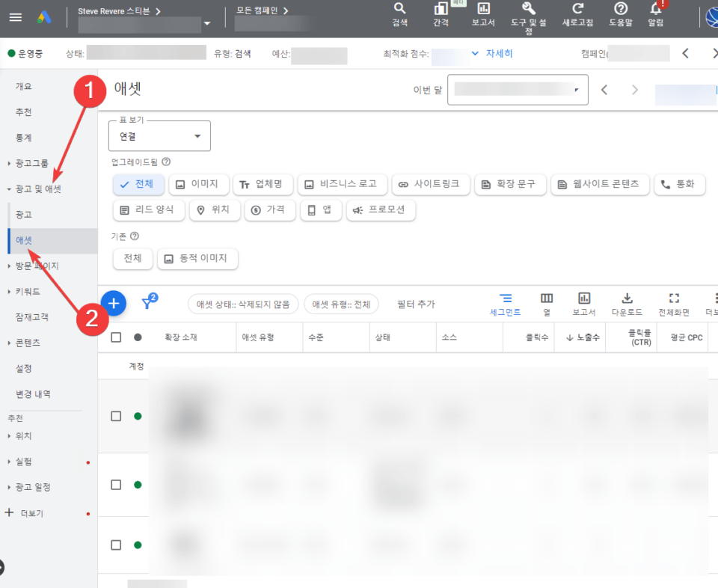
Task: Open the 알림 notifications bell
Action: click(x=656, y=9)
